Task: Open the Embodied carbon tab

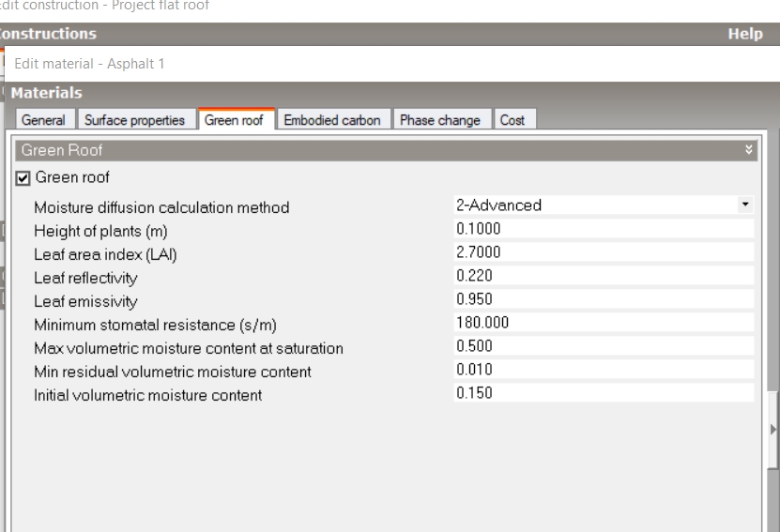Action: (x=332, y=120)
